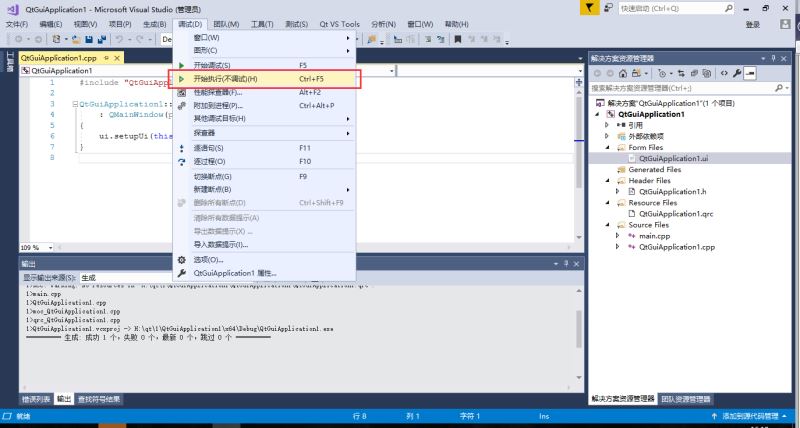Click 添加到源代码管理 in status bar
This screenshot has height=428, width=800.
[751, 416]
